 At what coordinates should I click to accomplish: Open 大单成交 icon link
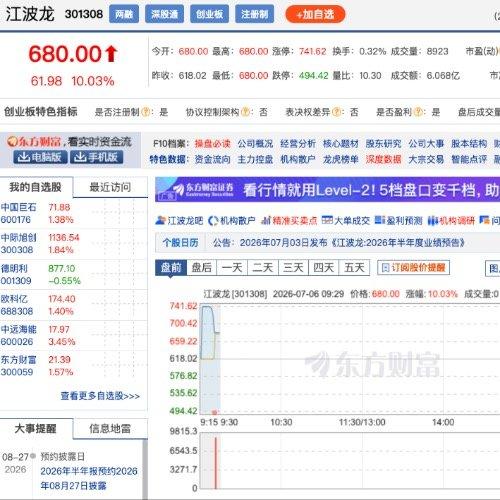(x=346, y=220)
